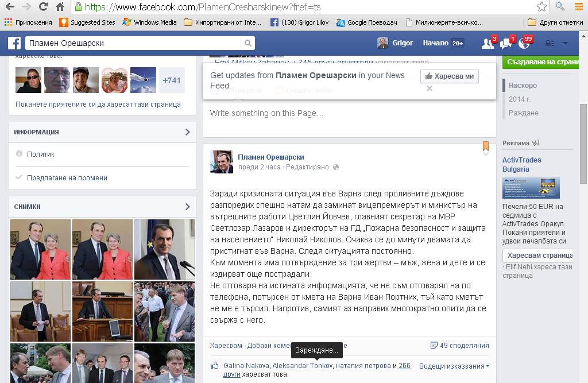Open messages icon with badge 1
This screenshot has width=588, height=383.
pos(506,43)
